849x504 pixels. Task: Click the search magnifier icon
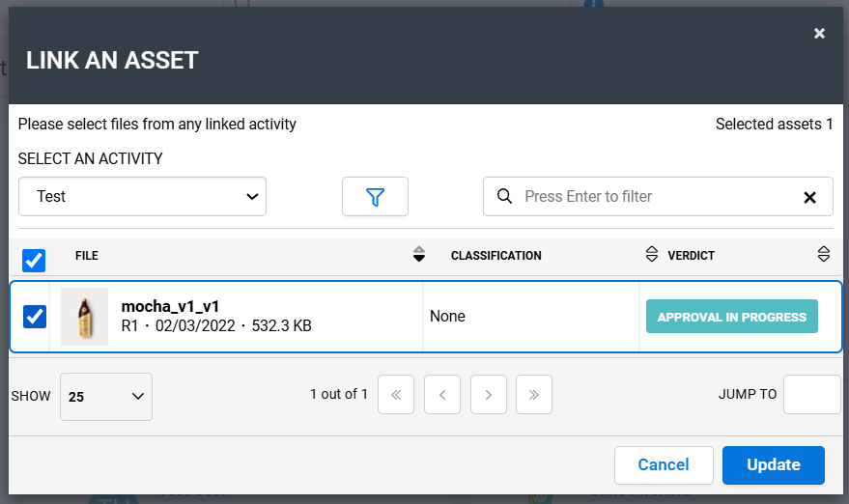(504, 196)
